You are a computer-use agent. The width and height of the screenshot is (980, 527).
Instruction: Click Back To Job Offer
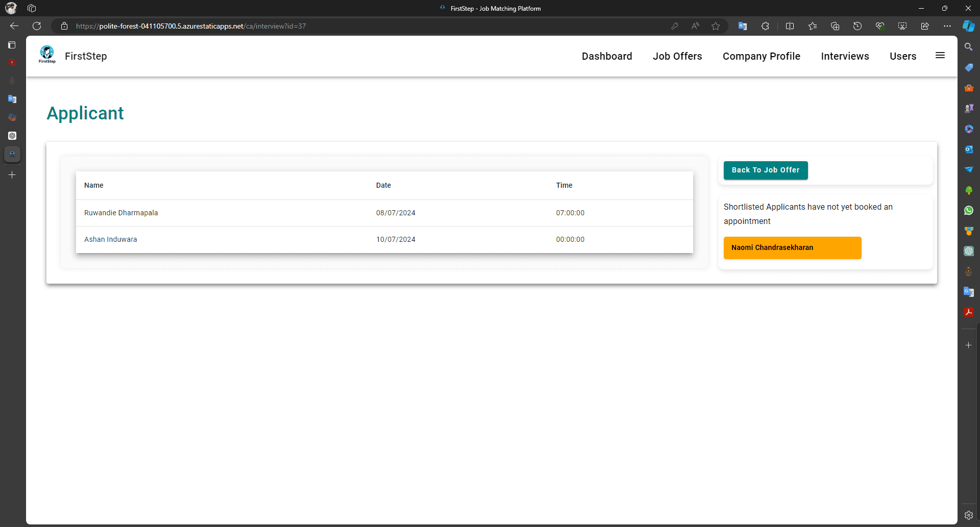(766, 170)
